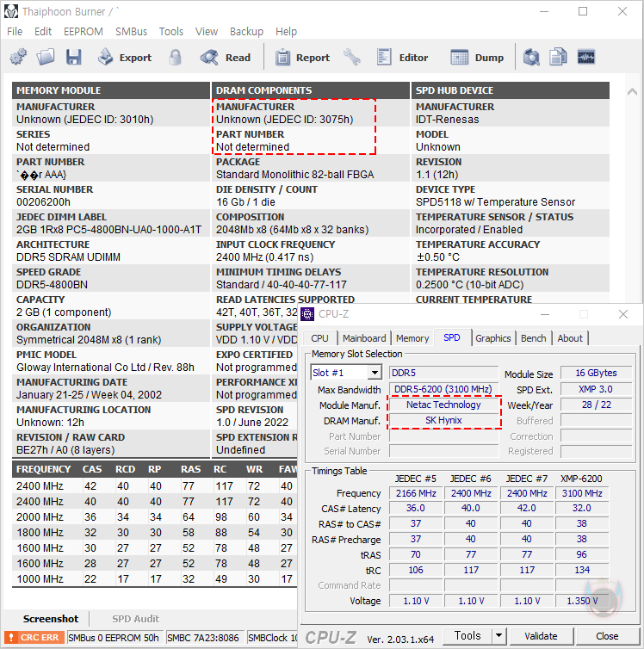The width and height of the screenshot is (644, 649).
Task: Switch to the SPD Audit tab
Action: (x=136, y=619)
